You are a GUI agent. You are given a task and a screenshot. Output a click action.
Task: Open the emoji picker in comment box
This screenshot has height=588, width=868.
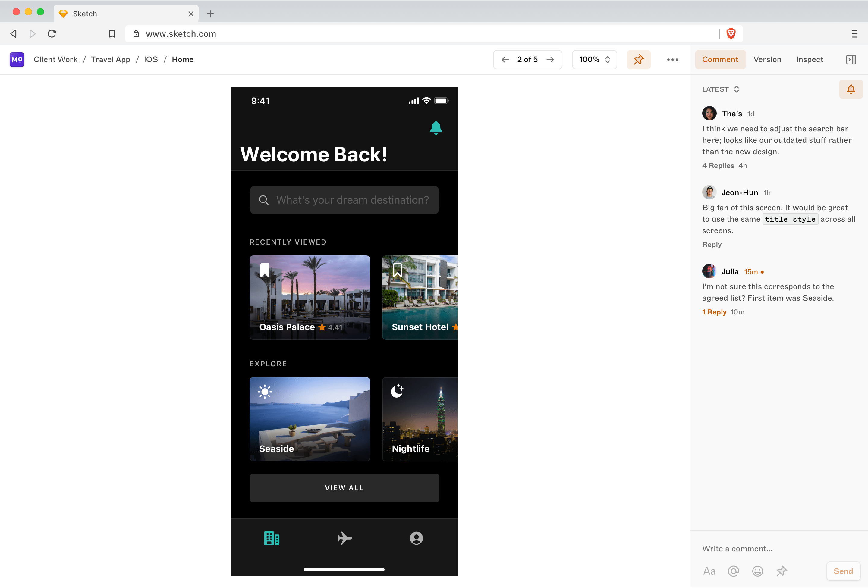[x=757, y=571]
